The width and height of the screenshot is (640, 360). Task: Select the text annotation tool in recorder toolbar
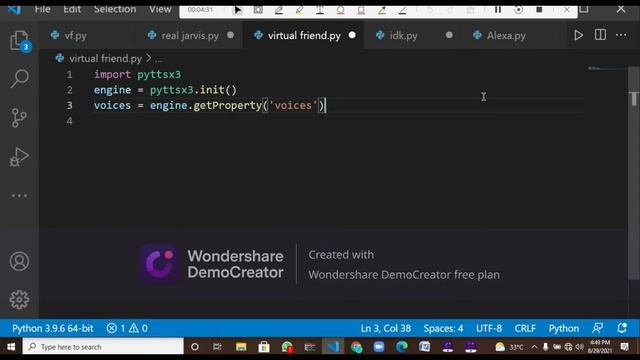320,10
